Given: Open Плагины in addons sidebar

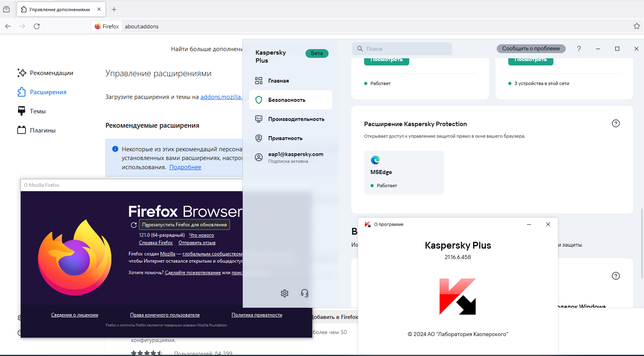Looking at the screenshot, I should coord(36,130).
